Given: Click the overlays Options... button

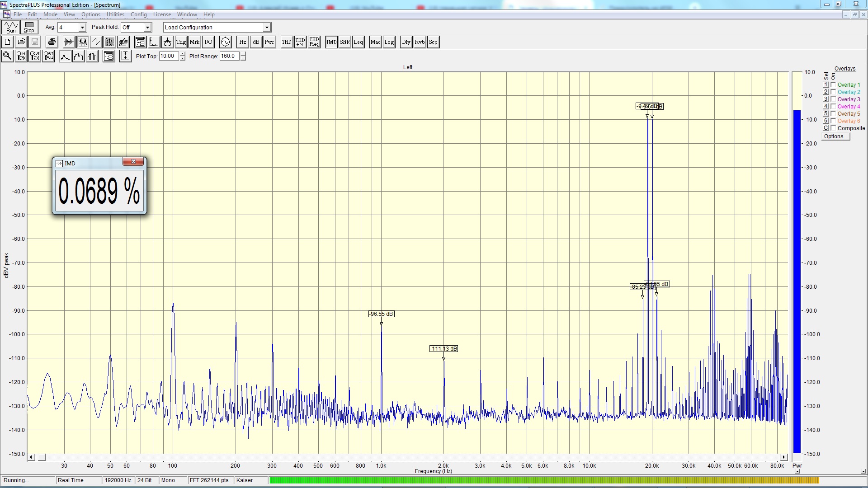Looking at the screenshot, I should click(x=835, y=136).
